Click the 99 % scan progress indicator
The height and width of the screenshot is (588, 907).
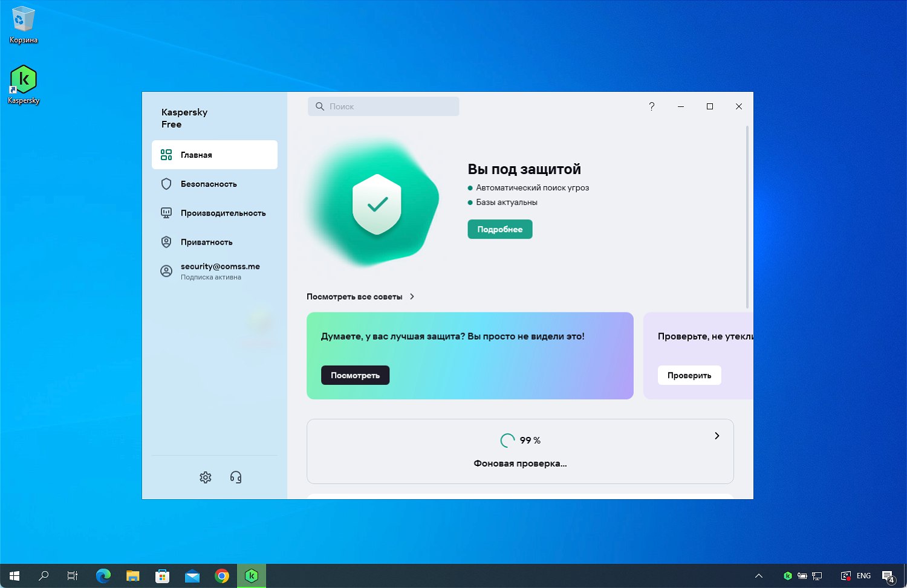click(x=521, y=441)
